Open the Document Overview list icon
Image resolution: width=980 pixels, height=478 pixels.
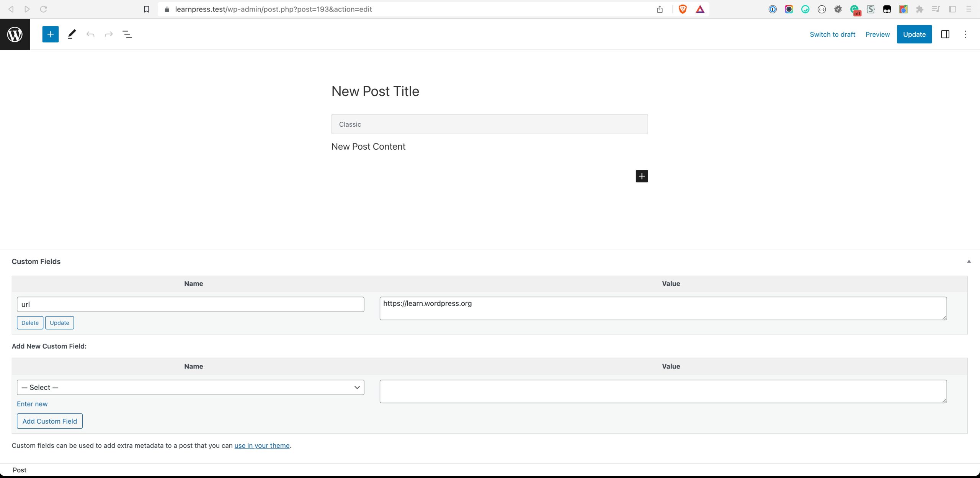coord(127,34)
